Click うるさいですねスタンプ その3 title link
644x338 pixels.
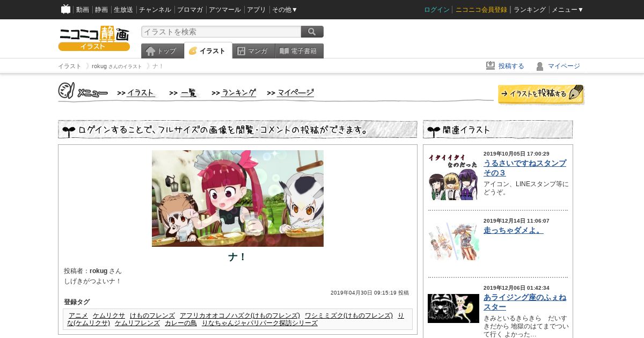pos(525,168)
